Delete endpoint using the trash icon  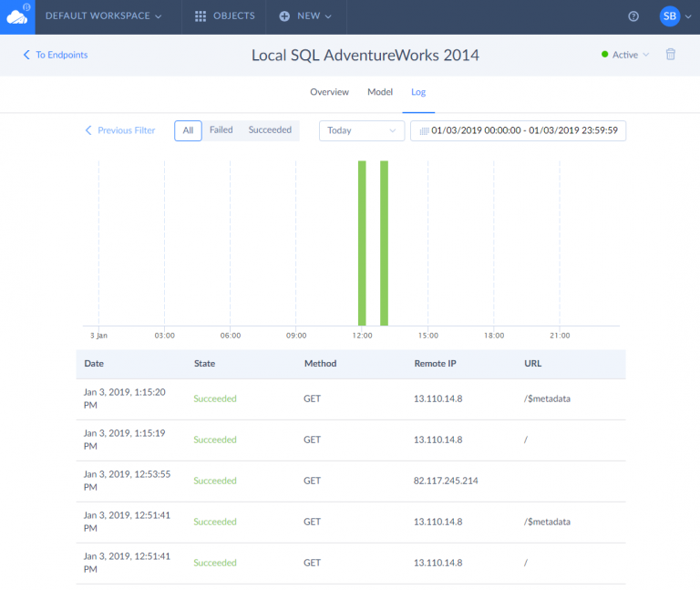tap(671, 55)
